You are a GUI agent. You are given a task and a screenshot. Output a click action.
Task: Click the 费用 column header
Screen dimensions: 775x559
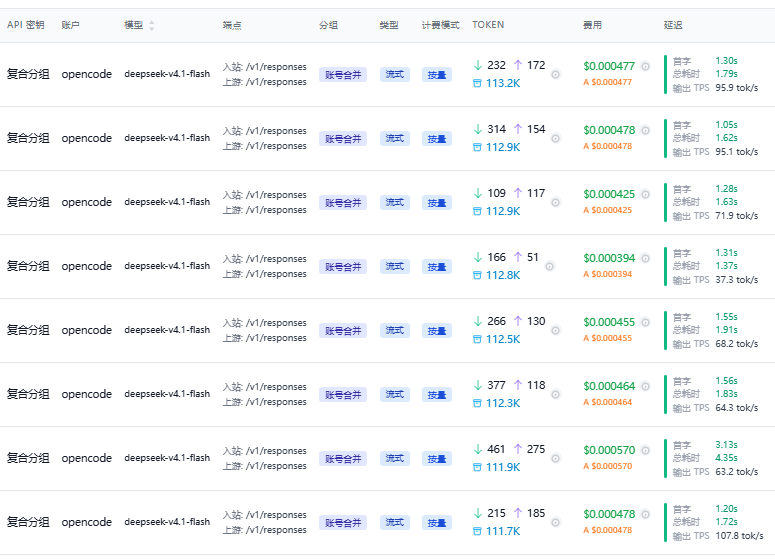click(x=592, y=25)
